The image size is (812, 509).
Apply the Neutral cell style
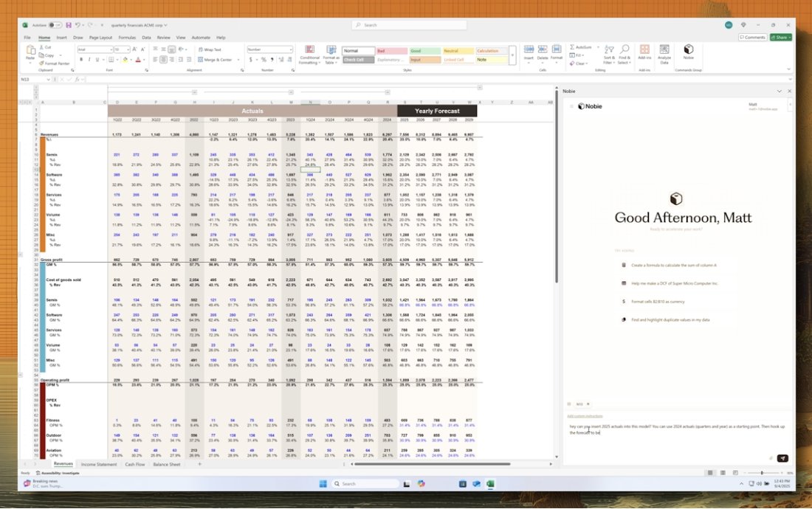click(x=458, y=51)
